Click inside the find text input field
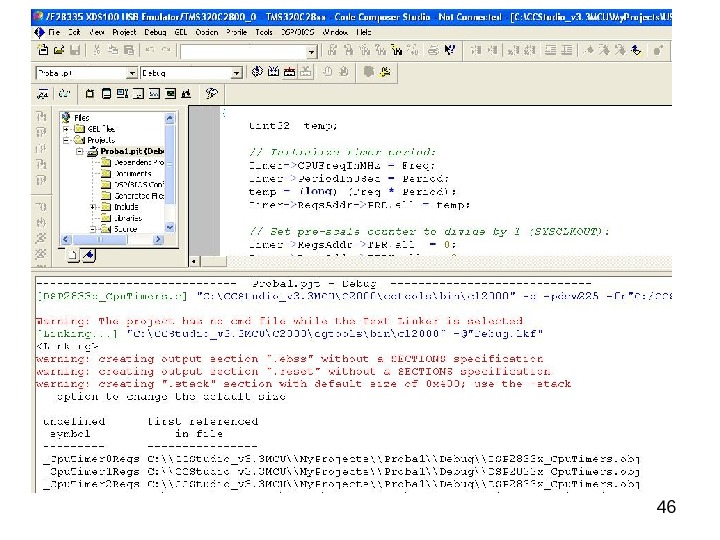This screenshot has height=540, width=720. (244, 52)
